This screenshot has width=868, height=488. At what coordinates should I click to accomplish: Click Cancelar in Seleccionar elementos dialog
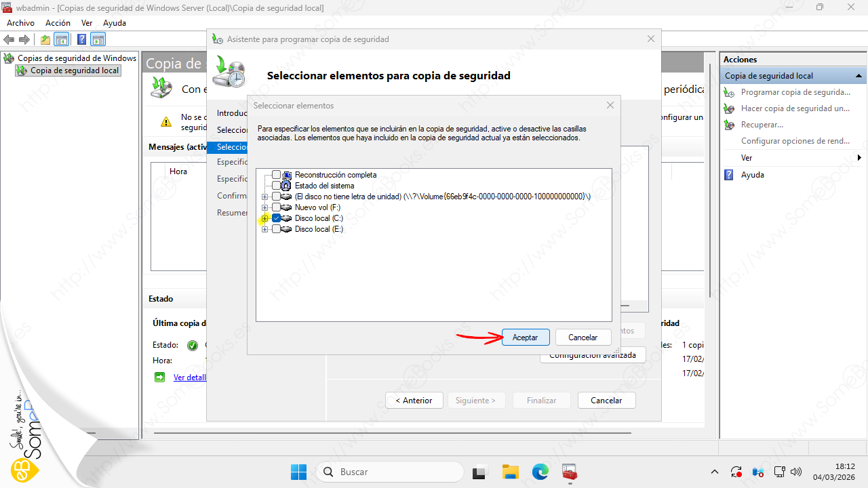tap(583, 337)
